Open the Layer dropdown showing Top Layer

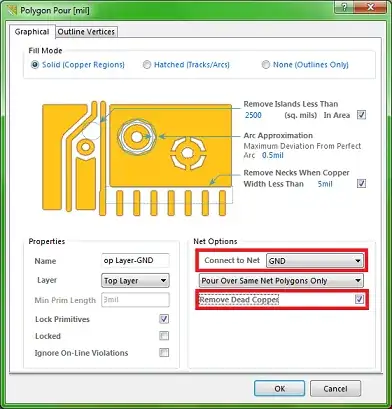[135, 281]
